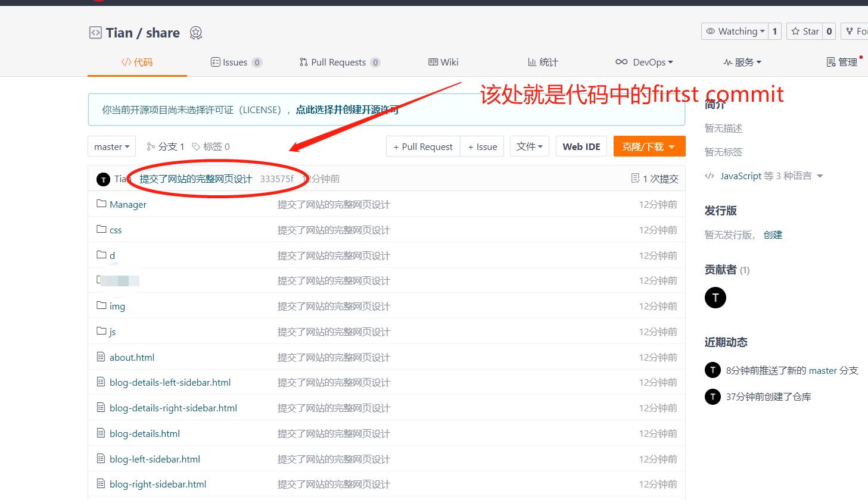Open blog-details-right-sidebar.html file
Image resolution: width=868 pixels, height=500 pixels.
pyautogui.click(x=173, y=408)
